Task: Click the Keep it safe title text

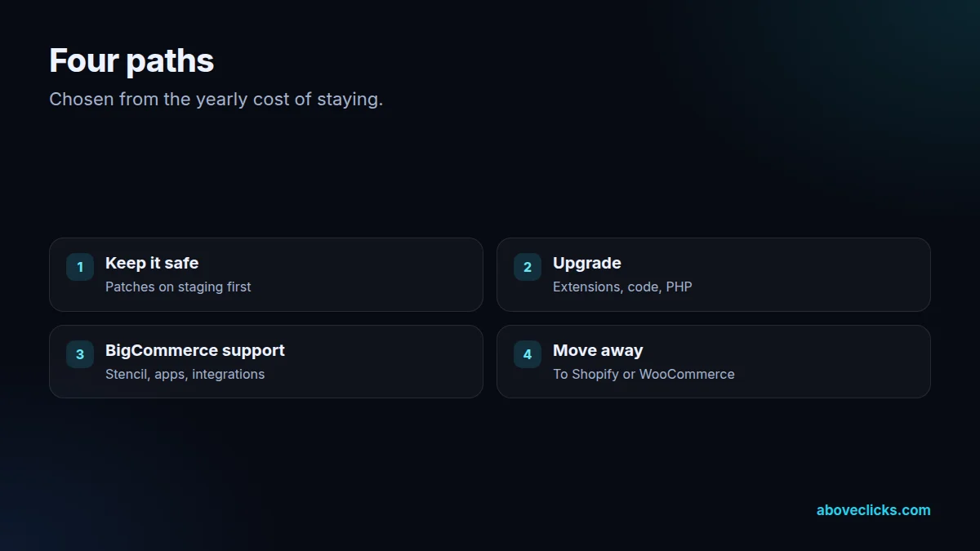Action: point(152,263)
